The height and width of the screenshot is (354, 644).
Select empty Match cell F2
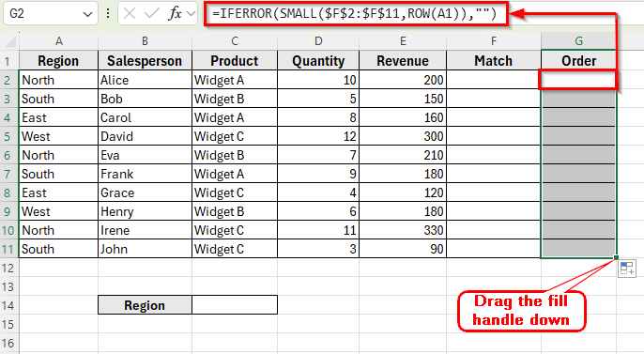[494, 80]
